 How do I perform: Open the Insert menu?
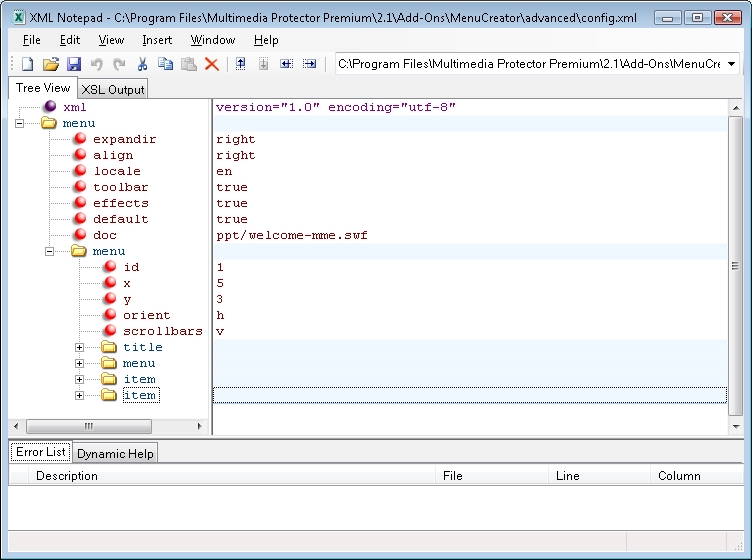157,40
